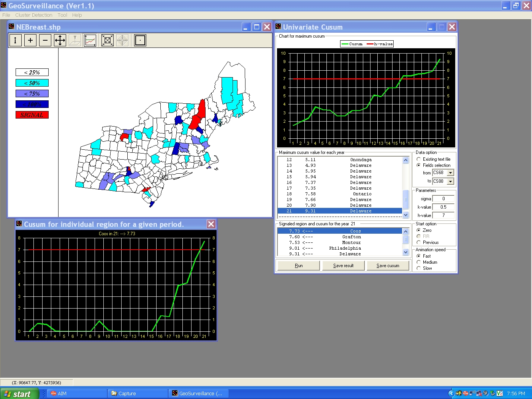
Task: Click the zoom to full extent icon
Action: pos(108,40)
